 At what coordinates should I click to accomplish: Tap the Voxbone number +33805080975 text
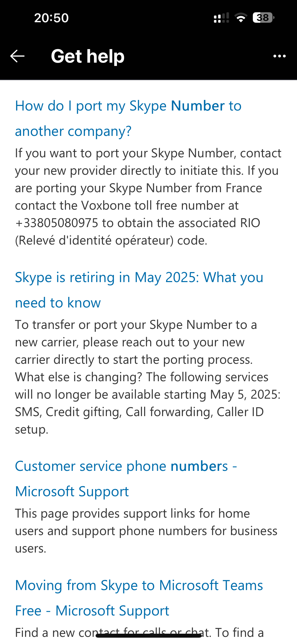57,223
